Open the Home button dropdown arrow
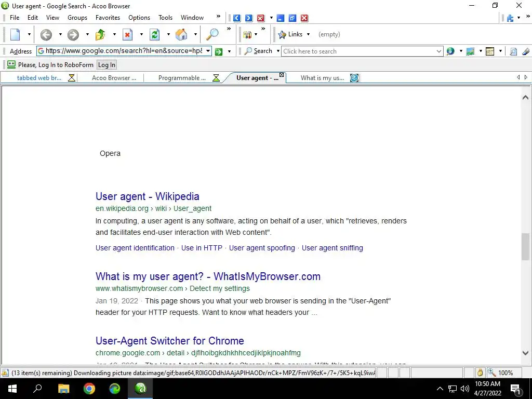The width and height of the screenshot is (532, 399). click(195, 34)
